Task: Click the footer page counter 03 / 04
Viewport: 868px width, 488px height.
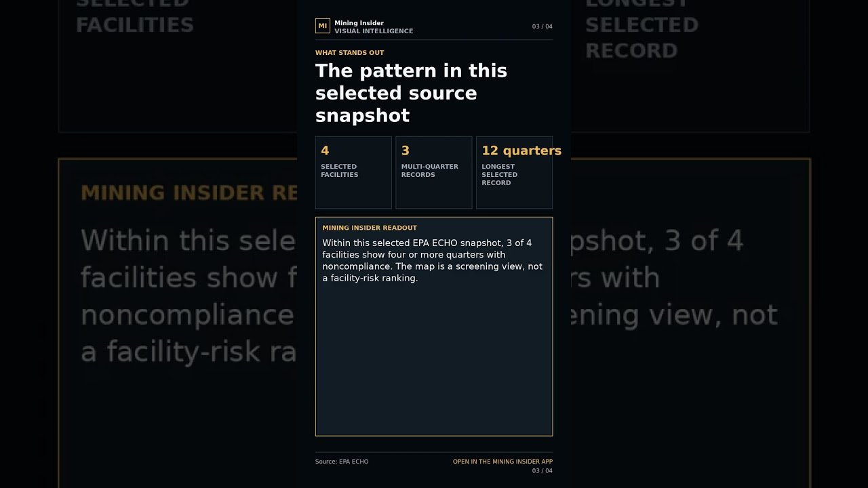Action: pos(542,471)
